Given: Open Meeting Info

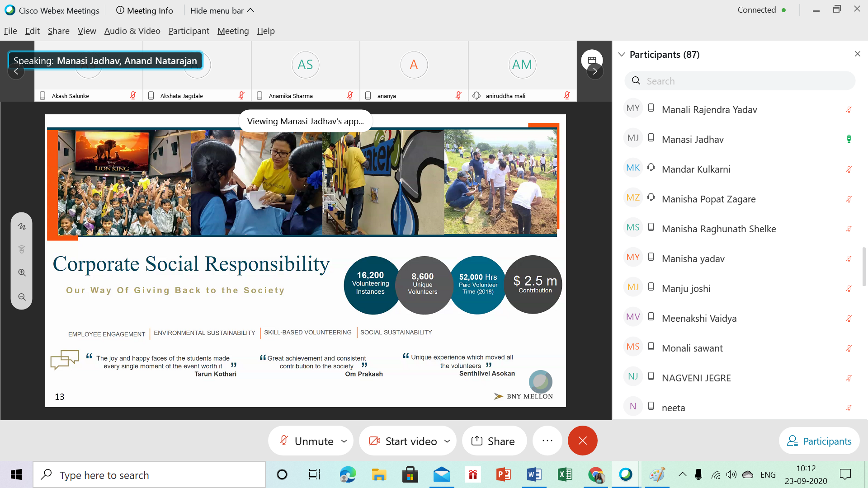Looking at the screenshot, I should [x=145, y=10].
